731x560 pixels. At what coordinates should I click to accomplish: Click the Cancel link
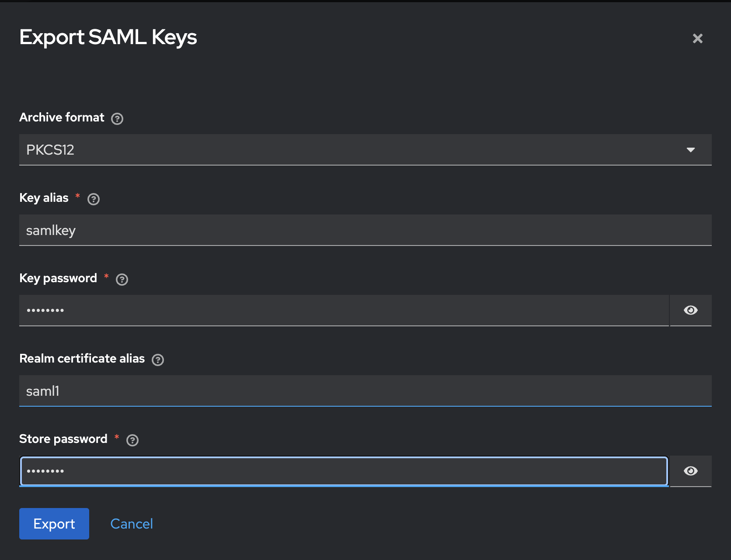tap(131, 523)
